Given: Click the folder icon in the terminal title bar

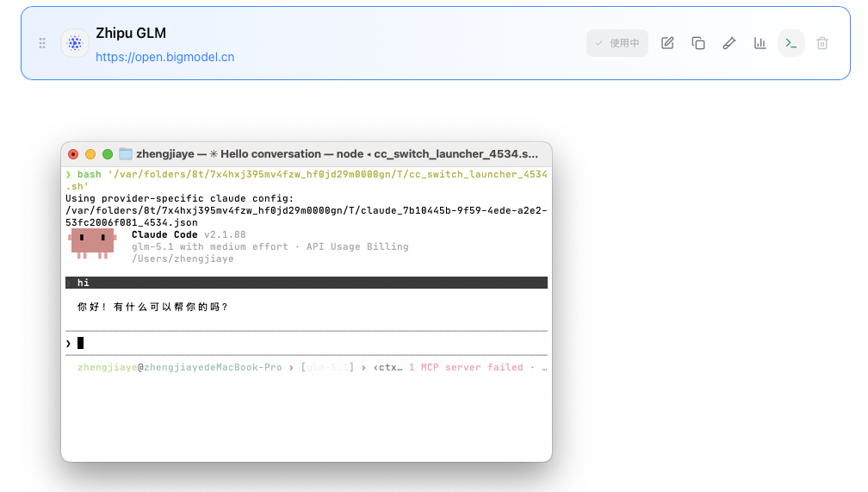Looking at the screenshot, I should click(126, 154).
